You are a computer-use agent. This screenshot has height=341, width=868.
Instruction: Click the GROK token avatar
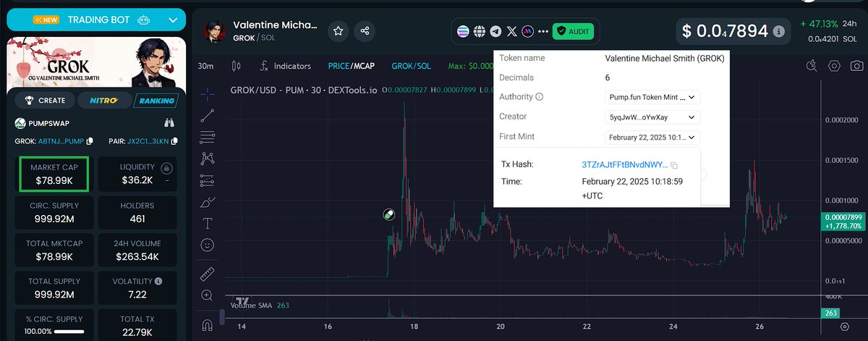tap(215, 31)
